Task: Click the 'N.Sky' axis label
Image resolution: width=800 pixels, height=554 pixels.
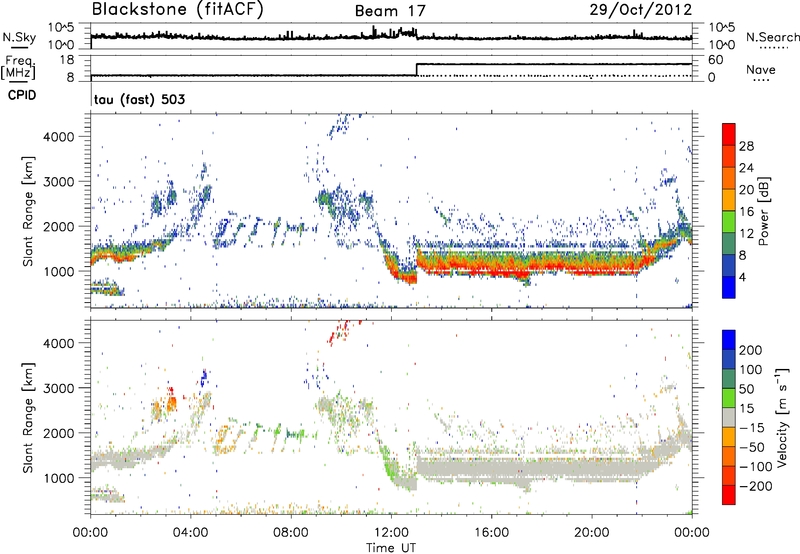Action: 19,37
